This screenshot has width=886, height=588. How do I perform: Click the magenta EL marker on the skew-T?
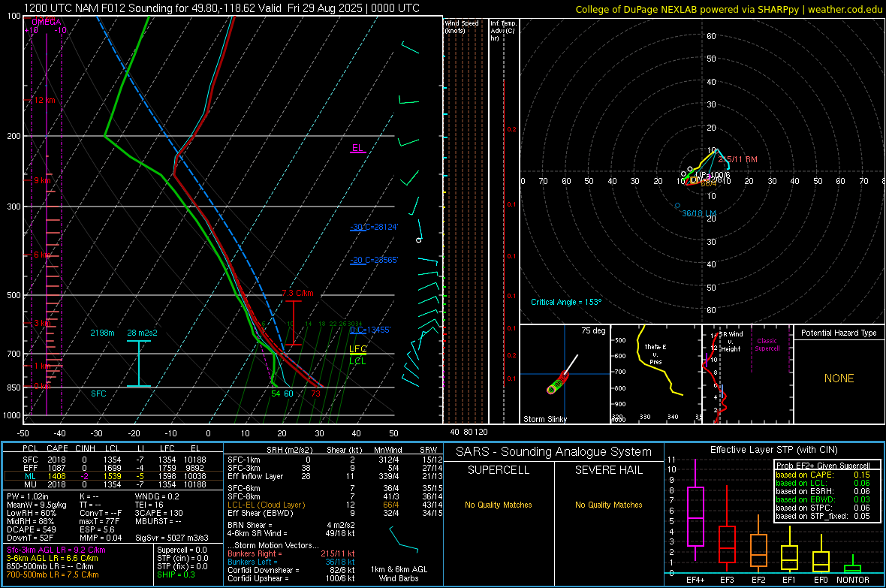(357, 148)
